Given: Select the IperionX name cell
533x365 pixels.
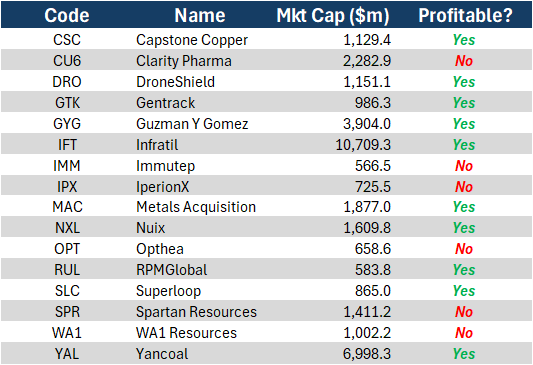Looking at the screenshot, I should pos(162,187).
